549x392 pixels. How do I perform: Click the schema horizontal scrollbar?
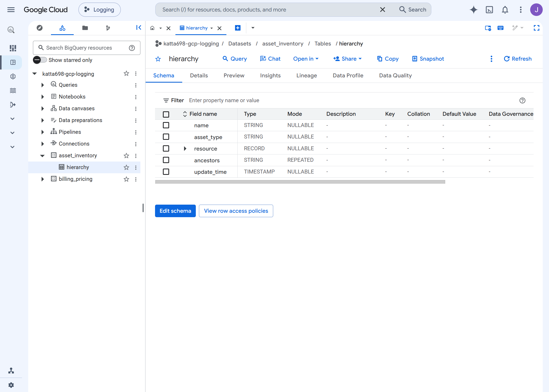300,182
